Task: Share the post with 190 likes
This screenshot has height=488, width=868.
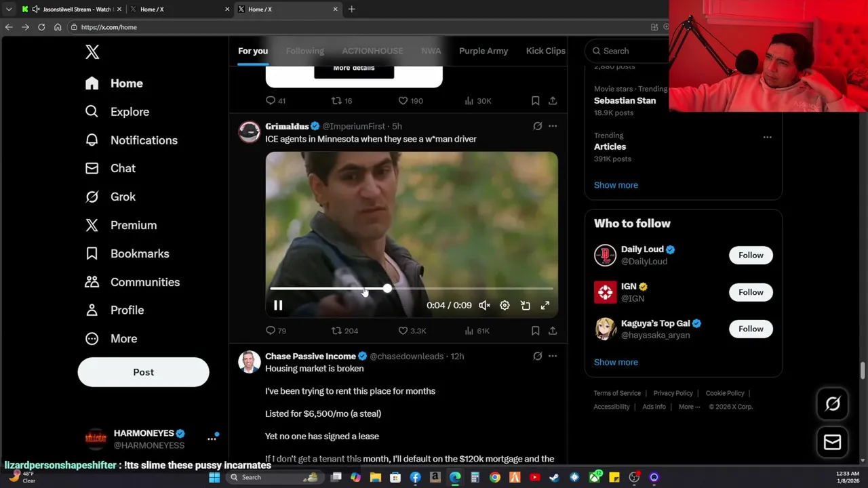Action: 553,100
